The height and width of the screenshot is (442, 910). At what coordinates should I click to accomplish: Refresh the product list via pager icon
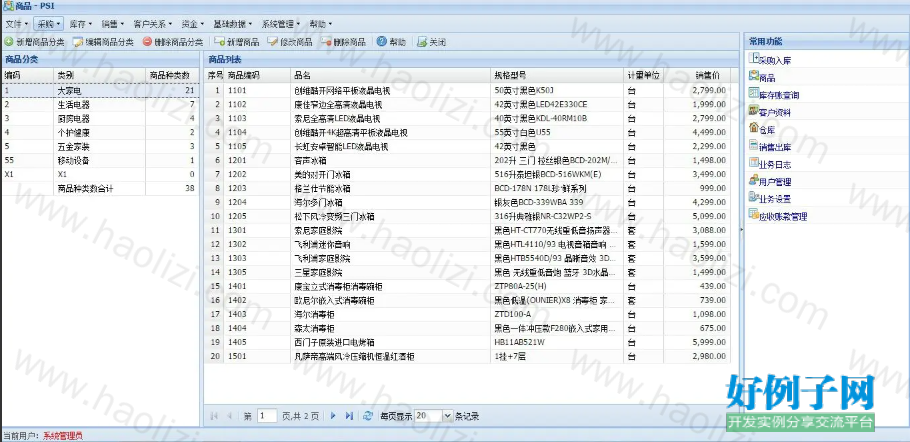pos(367,416)
